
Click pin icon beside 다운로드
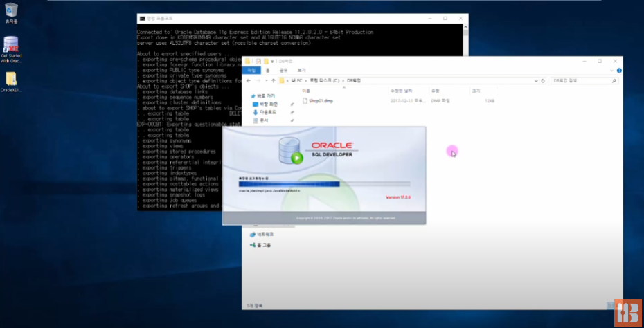[292, 113]
